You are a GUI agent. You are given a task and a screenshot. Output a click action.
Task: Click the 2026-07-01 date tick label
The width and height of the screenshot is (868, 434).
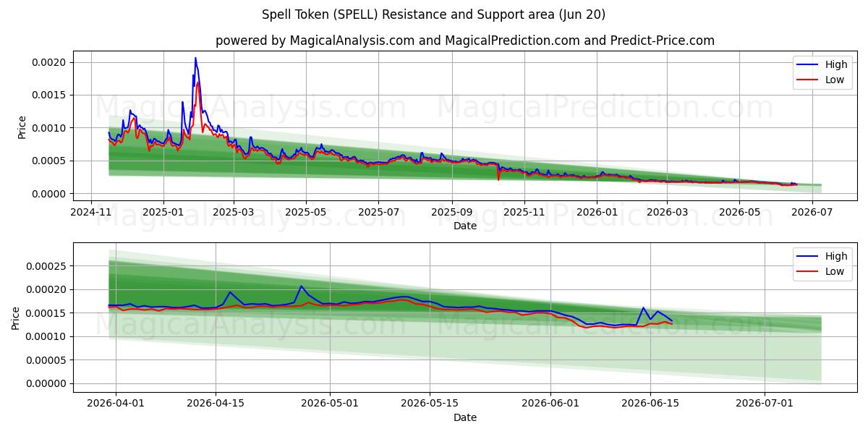[765, 403]
